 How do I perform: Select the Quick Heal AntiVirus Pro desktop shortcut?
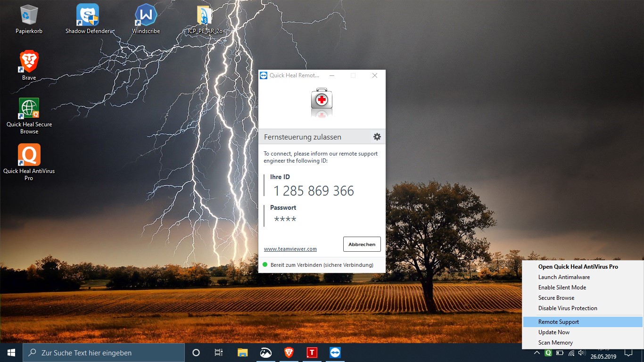(29, 163)
